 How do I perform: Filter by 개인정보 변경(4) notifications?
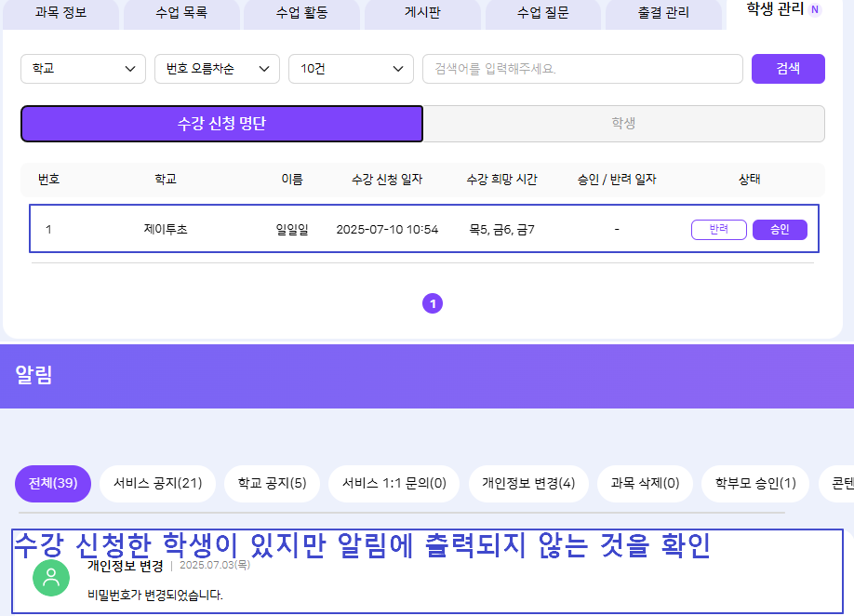coord(528,484)
